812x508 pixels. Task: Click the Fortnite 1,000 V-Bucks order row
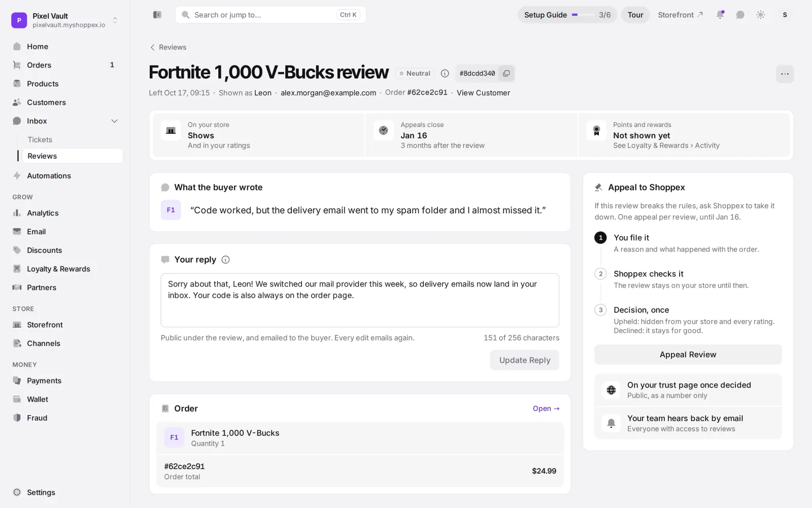pos(360,437)
